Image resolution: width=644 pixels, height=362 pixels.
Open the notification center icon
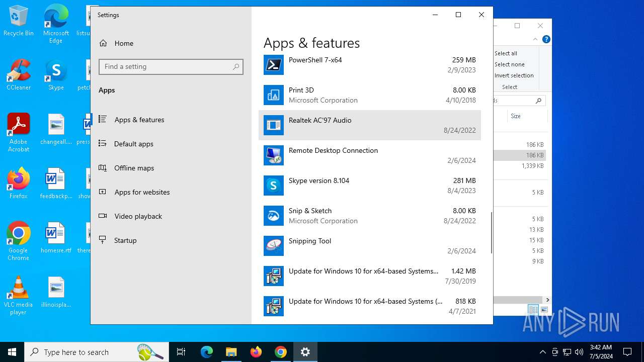[x=627, y=352]
